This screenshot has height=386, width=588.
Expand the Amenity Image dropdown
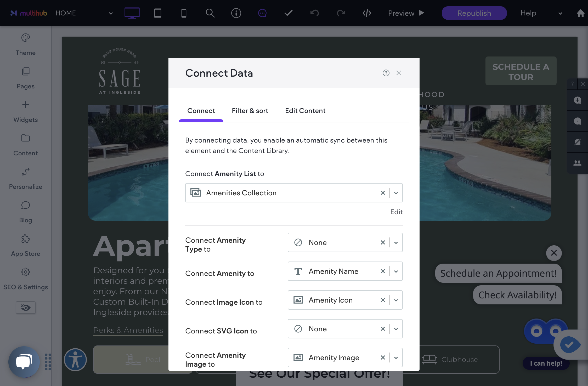point(396,358)
